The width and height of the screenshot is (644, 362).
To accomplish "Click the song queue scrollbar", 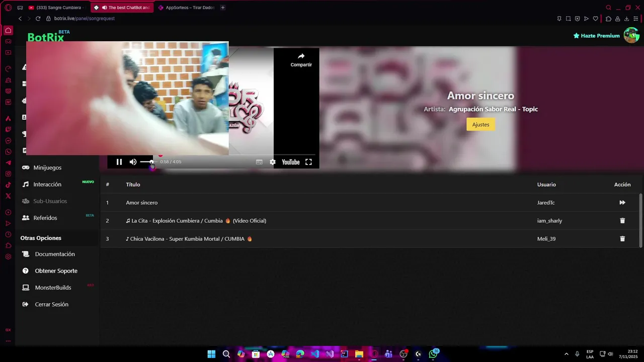I will 640,220.
